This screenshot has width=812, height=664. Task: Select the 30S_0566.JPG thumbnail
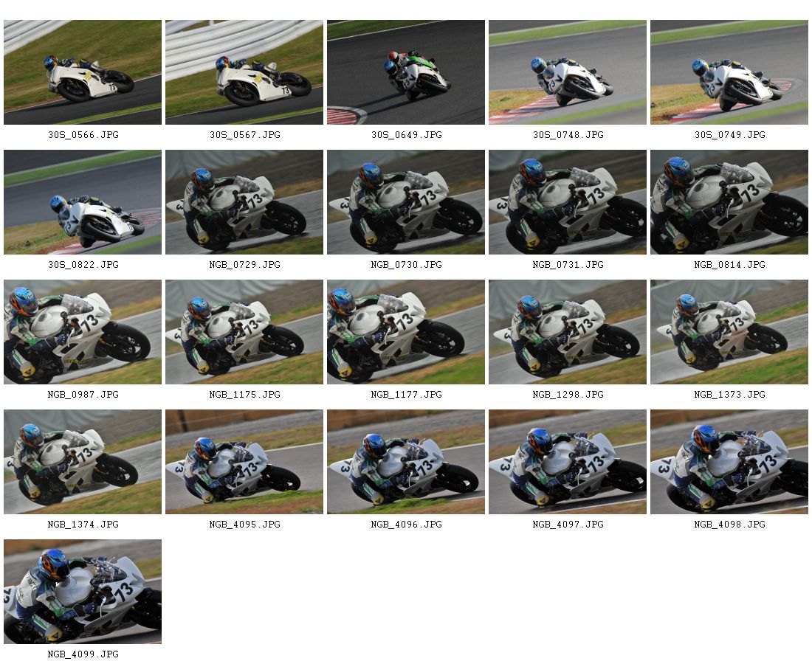pyautogui.click(x=83, y=72)
